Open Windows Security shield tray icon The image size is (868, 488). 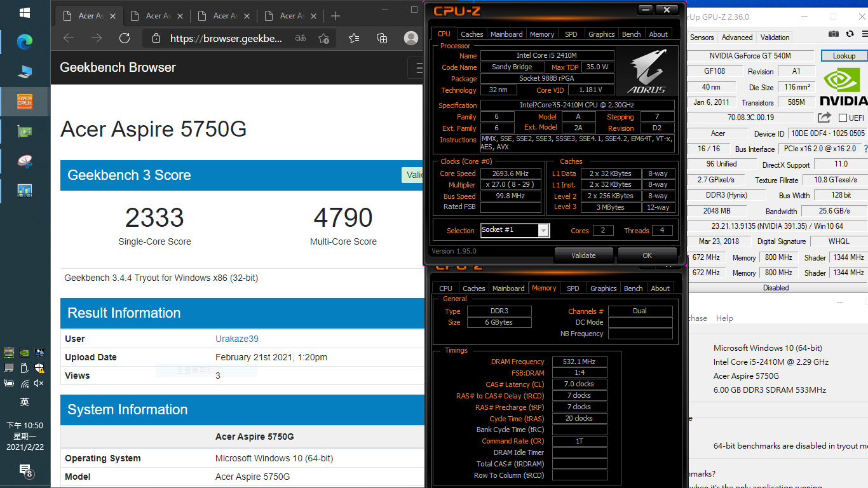39,367
